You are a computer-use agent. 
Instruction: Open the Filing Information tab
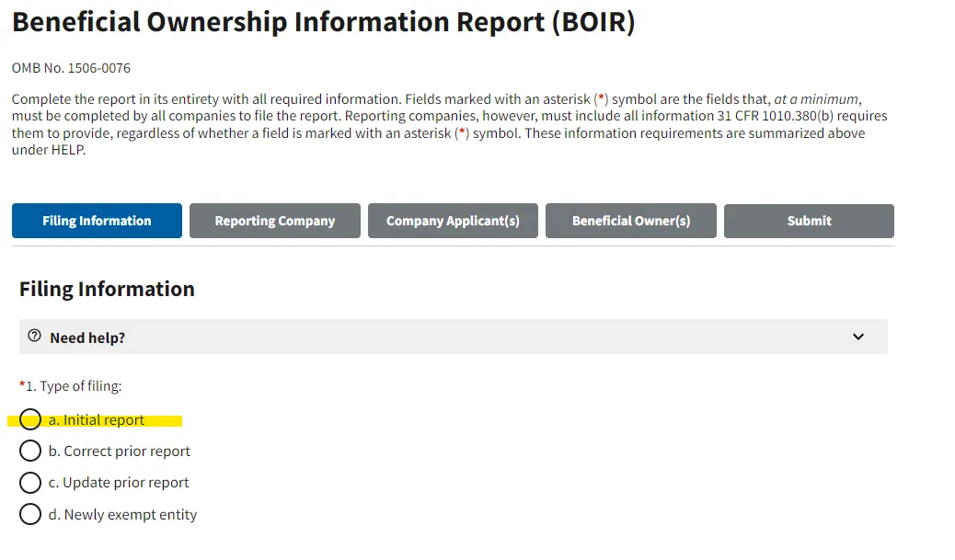[x=97, y=221]
